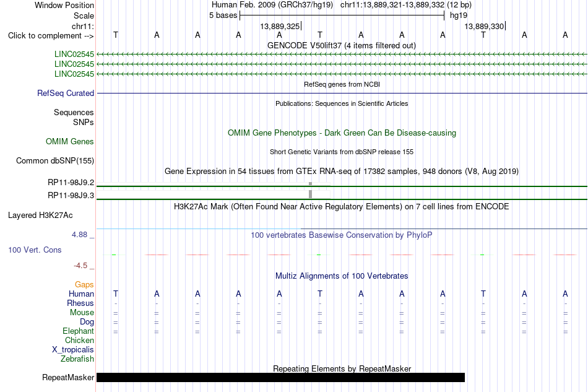Click the gray expression bar in RP11-98J9.3 row
The image size is (588, 392).
click(x=310, y=194)
